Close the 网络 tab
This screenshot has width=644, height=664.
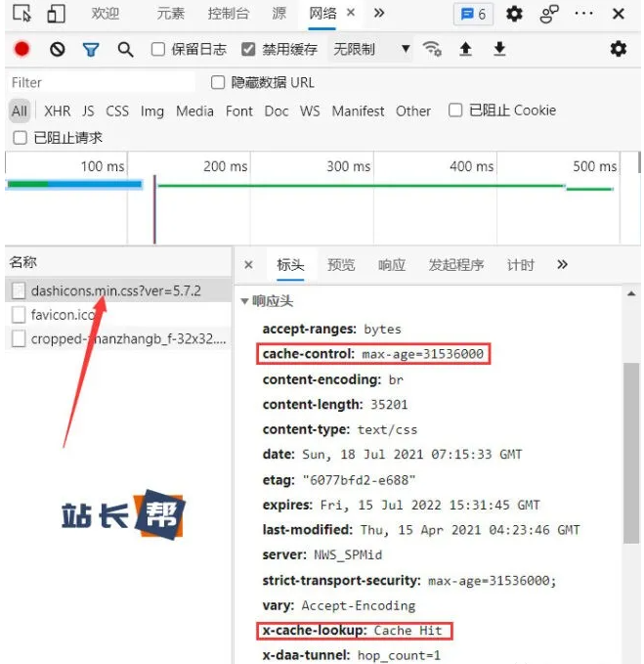tap(351, 13)
